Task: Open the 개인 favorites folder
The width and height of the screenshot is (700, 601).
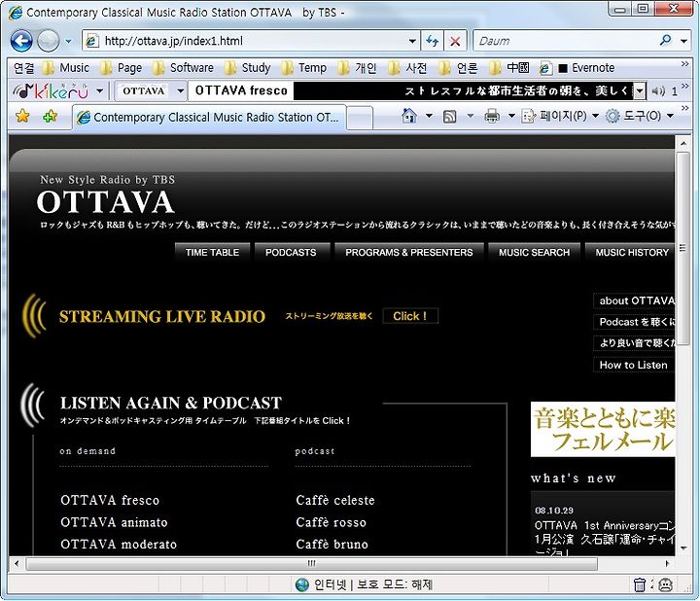Action: click(357, 68)
